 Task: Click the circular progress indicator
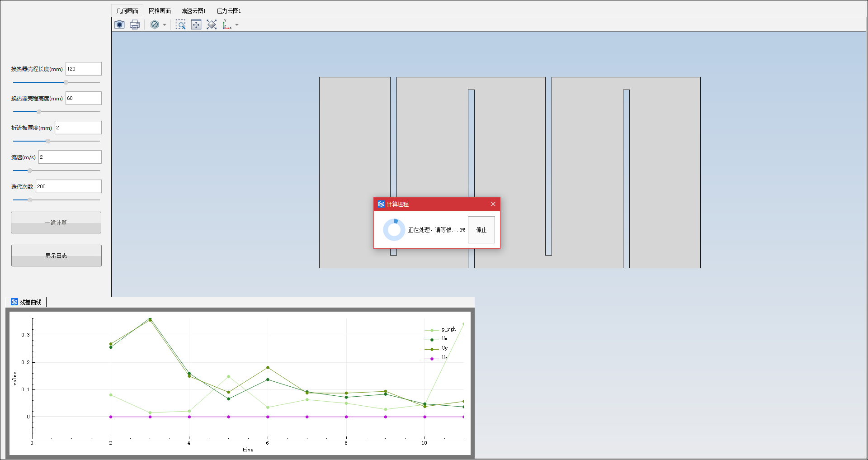tap(394, 230)
